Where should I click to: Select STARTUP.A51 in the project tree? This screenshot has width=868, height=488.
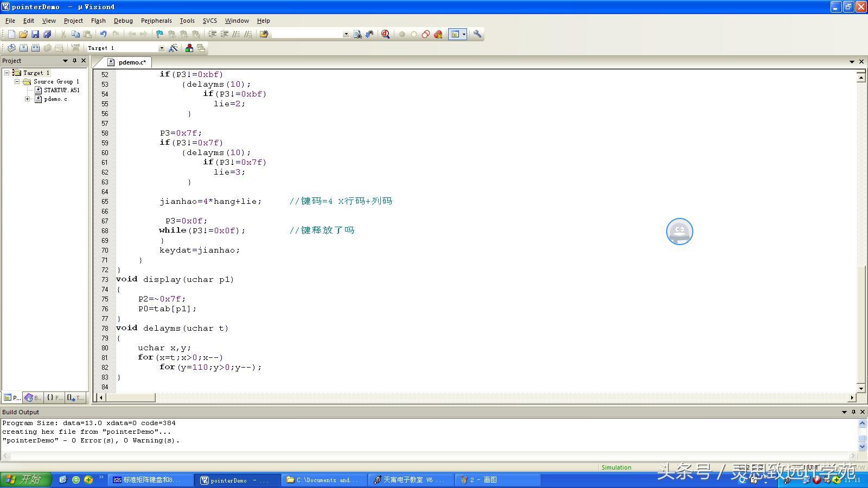pos(61,90)
